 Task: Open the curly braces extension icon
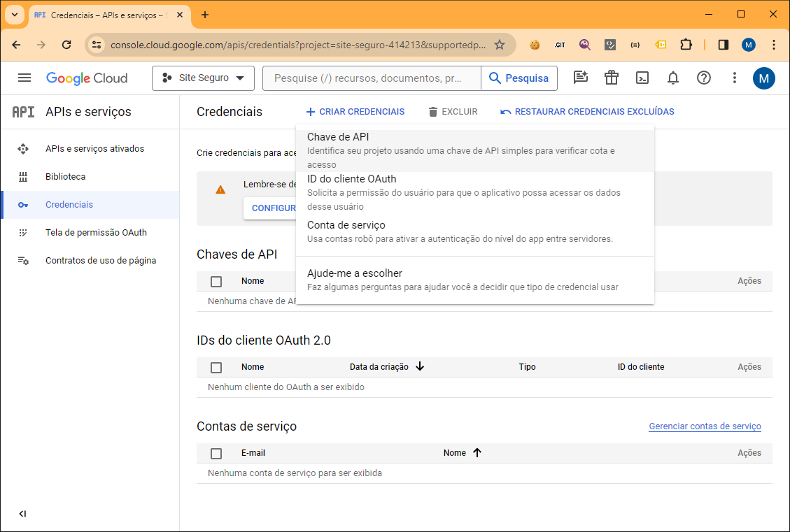[x=635, y=45]
